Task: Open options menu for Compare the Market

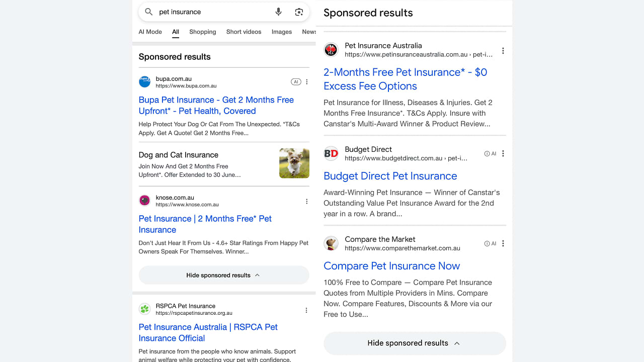Action: tap(503, 243)
